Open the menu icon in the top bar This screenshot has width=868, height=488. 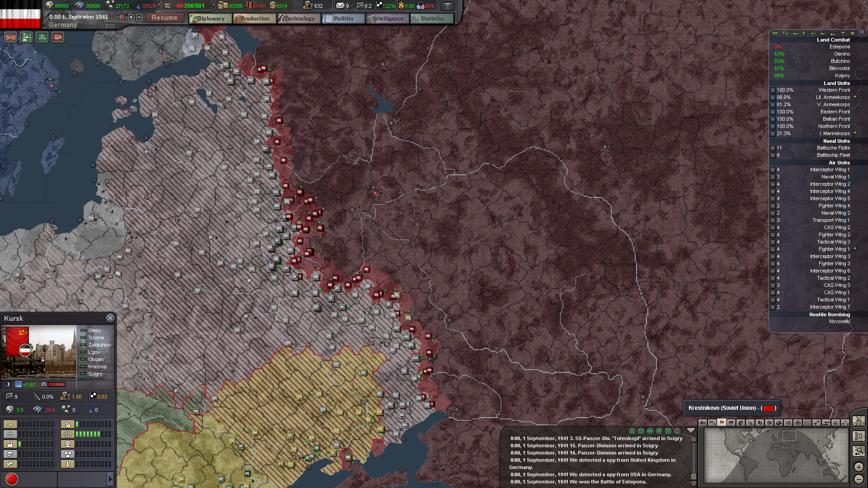tap(448, 6)
